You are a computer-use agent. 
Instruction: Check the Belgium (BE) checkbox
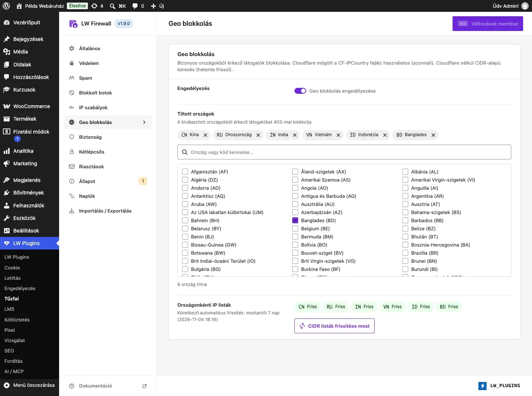point(295,228)
